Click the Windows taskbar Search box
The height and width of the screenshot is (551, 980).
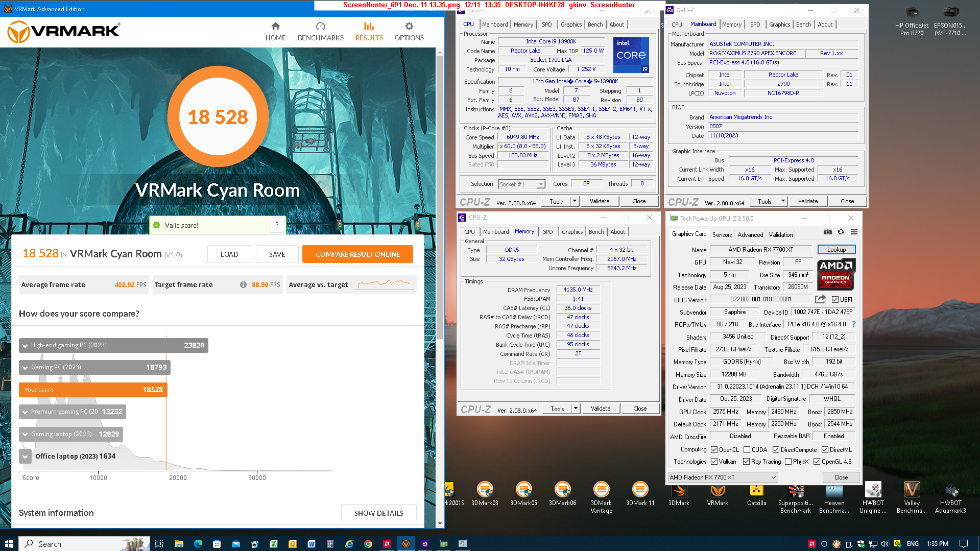[x=85, y=543]
